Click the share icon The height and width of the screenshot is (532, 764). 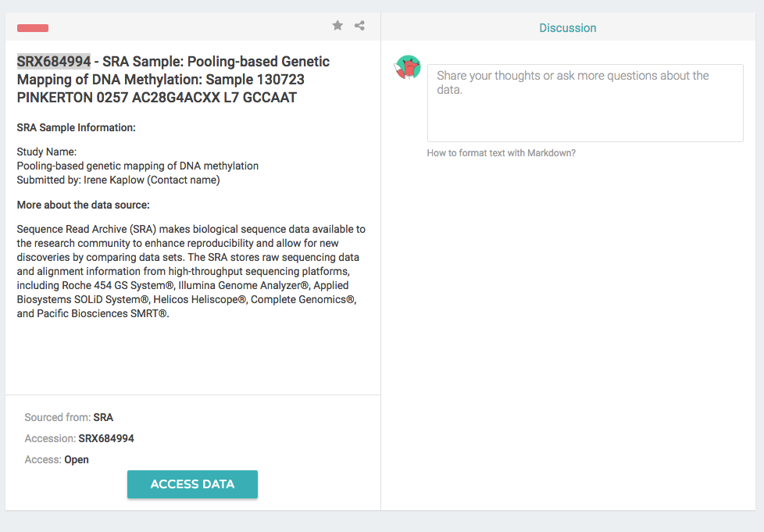pyautogui.click(x=359, y=25)
